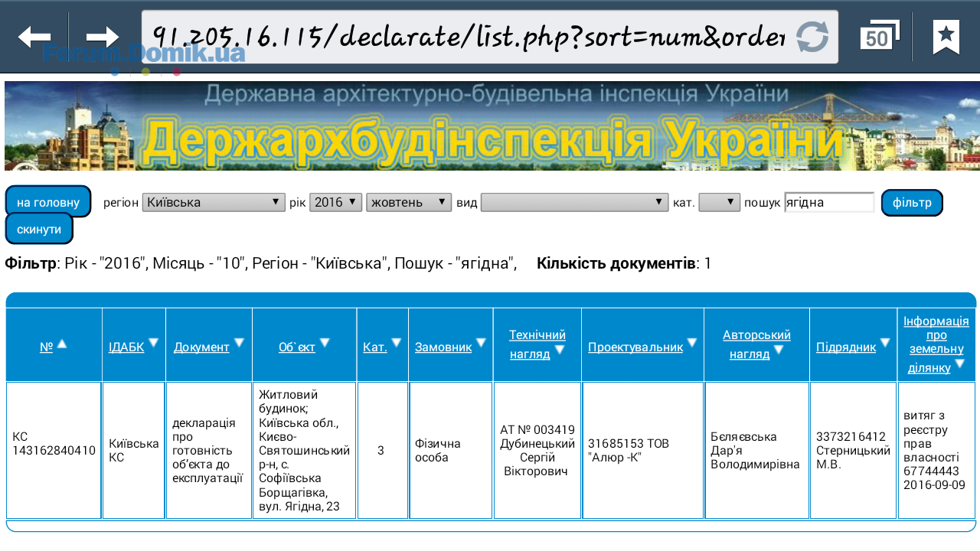
Task: Select the 'Фізична особа' cell
Action: pos(451,451)
